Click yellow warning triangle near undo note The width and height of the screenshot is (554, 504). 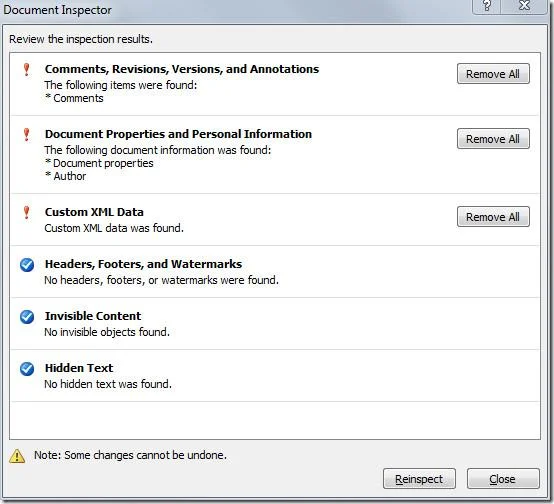(x=17, y=456)
